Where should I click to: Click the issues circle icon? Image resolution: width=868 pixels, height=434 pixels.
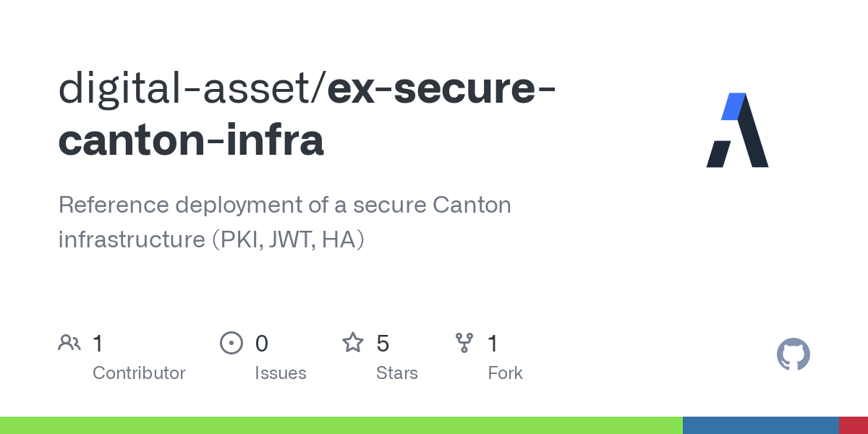(x=231, y=343)
